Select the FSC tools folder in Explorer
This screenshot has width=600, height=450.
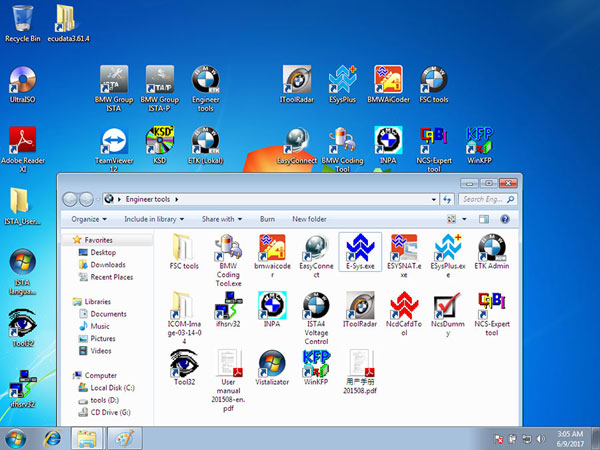pos(184,251)
